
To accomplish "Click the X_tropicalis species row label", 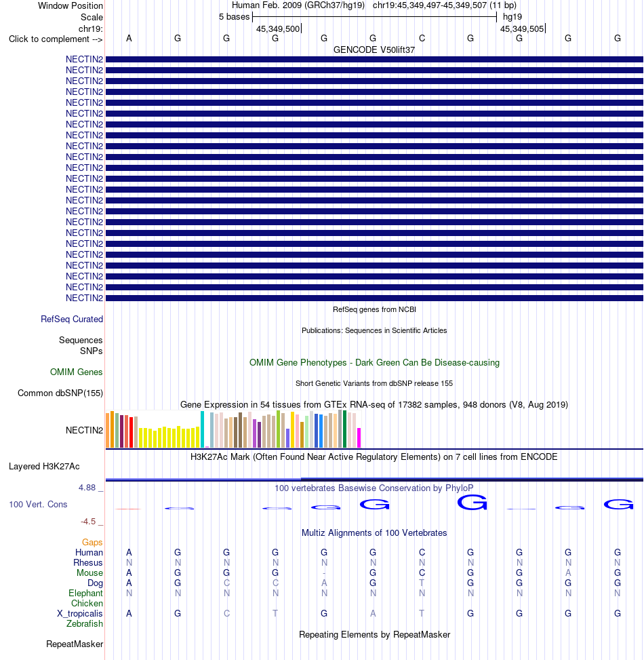I will [x=80, y=613].
